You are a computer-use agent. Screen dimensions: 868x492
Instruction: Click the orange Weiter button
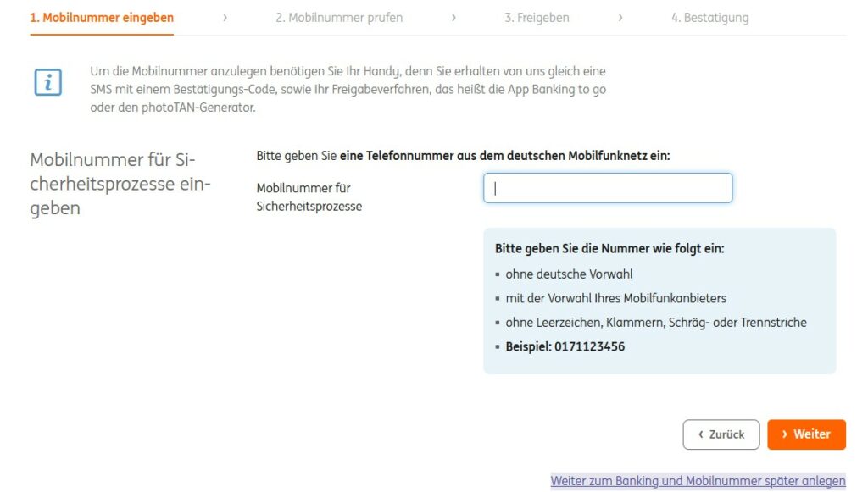[x=807, y=434]
